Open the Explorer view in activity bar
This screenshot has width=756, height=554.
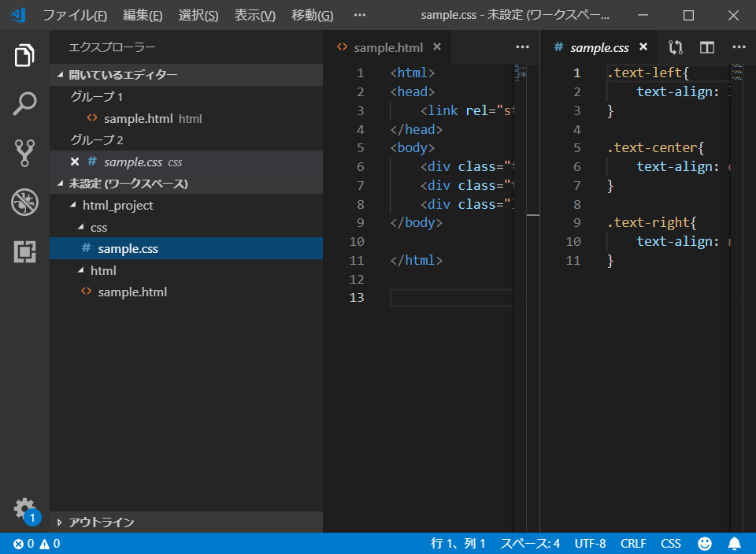(x=24, y=56)
